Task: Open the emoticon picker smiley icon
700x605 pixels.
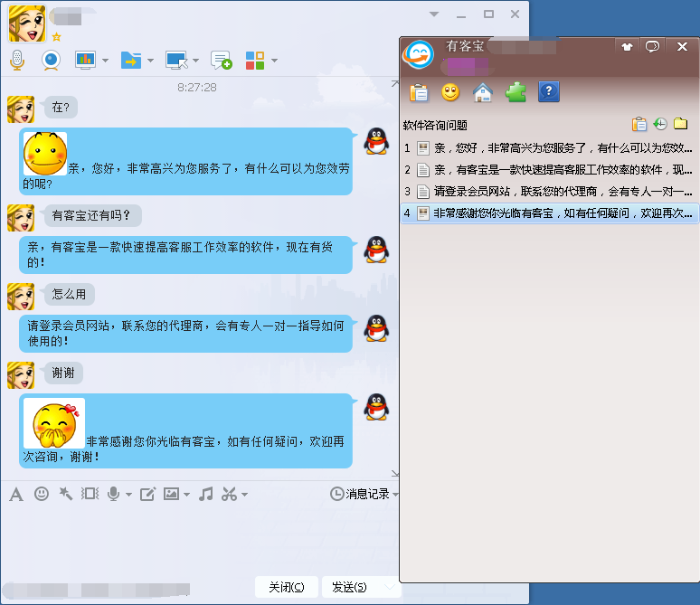Action: coord(42,494)
